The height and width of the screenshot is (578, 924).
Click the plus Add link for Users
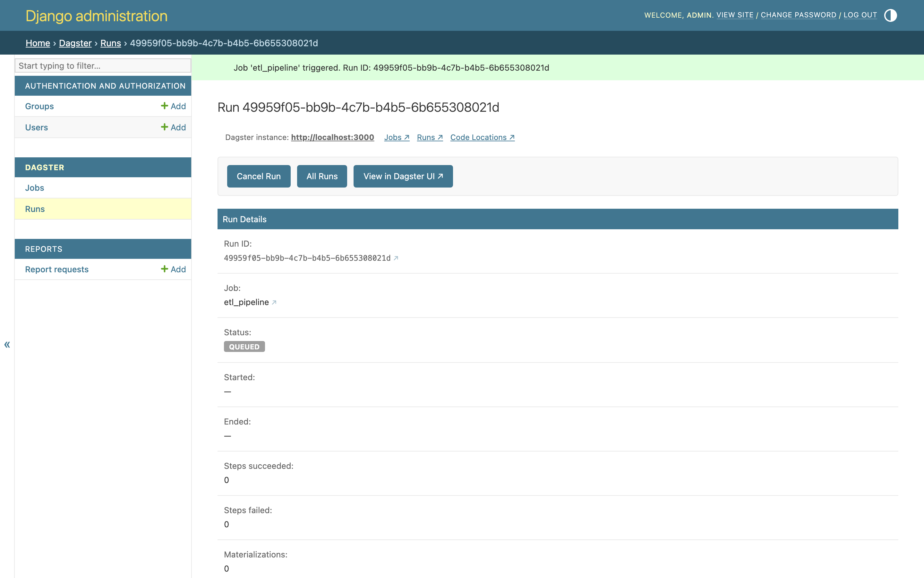coord(173,127)
